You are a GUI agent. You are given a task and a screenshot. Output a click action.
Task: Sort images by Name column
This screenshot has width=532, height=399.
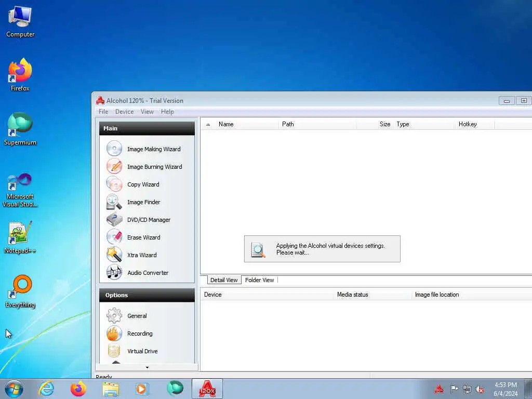pos(247,124)
